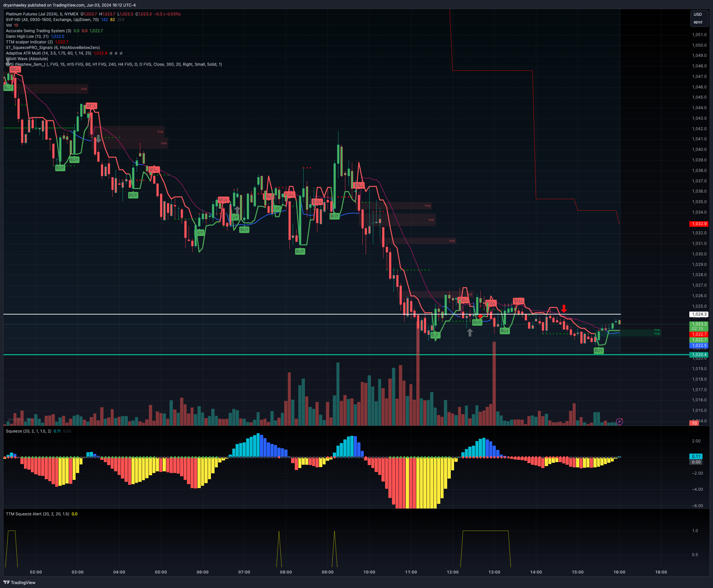The image size is (713, 588).
Task: Click the header text 'dryanhawley published on TradingView.com'
Action: tap(44, 5)
